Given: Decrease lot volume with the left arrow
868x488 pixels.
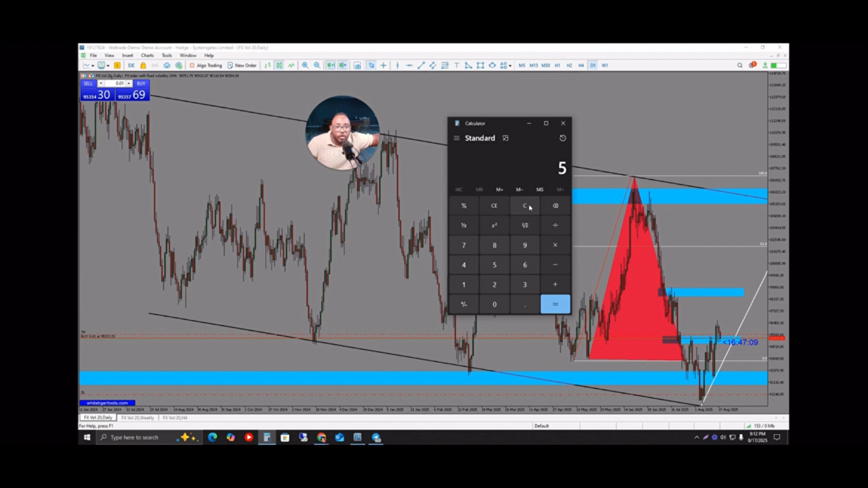Looking at the screenshot, I should (x=101, y=83).
